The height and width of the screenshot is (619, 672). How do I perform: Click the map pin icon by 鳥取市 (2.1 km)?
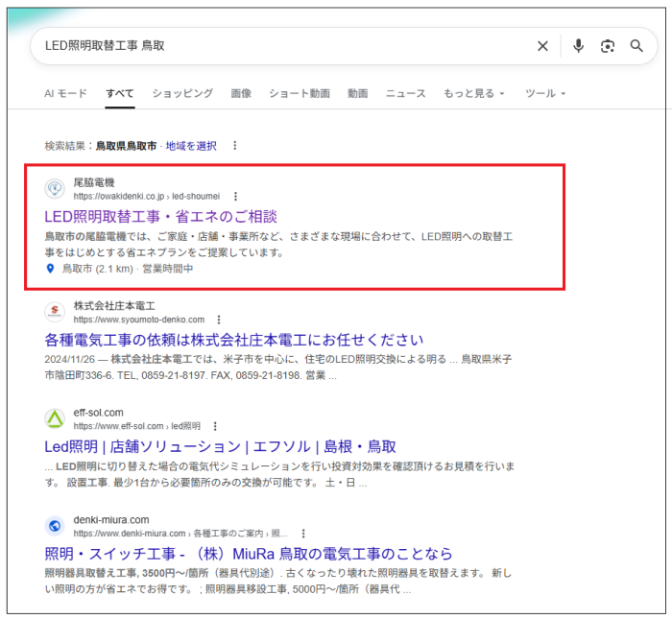(50, 269)
